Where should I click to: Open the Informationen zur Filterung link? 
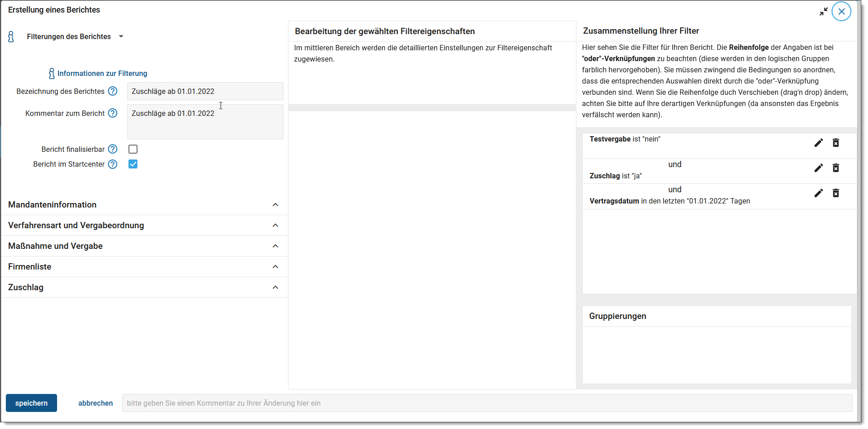pyautogui.click(x=102, y=73)
